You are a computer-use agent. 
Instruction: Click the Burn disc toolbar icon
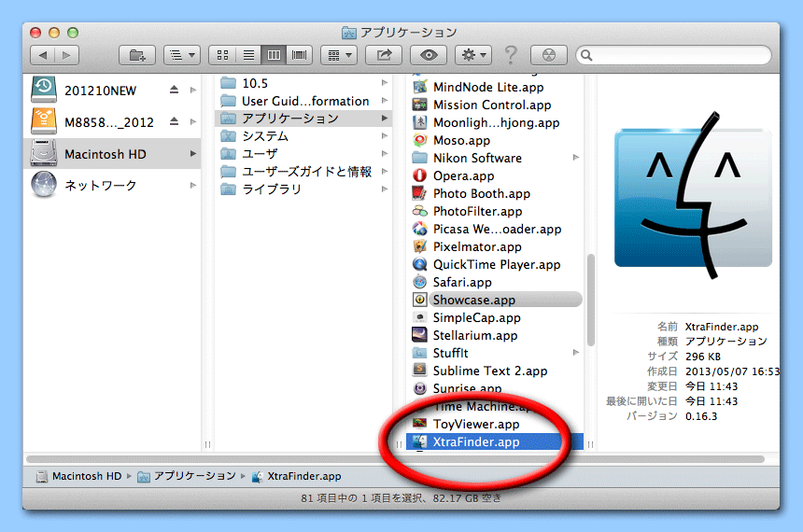click(x=548, y=55)
